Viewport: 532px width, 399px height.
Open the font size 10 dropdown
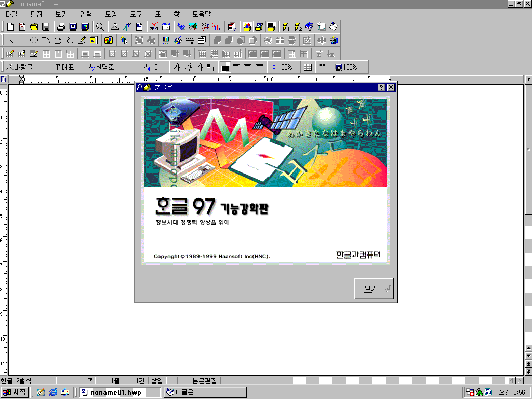[x=151, y=67]
